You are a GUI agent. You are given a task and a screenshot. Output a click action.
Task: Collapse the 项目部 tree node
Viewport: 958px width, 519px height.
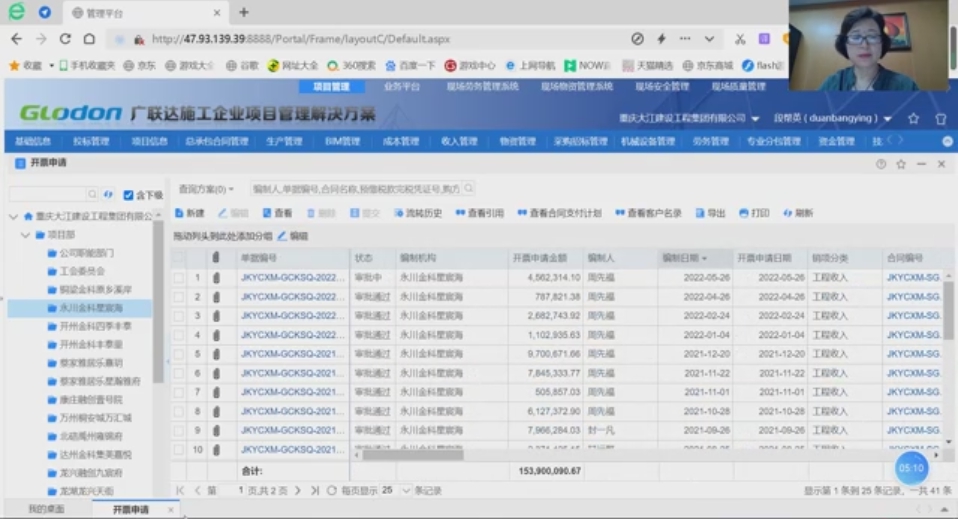26,235
